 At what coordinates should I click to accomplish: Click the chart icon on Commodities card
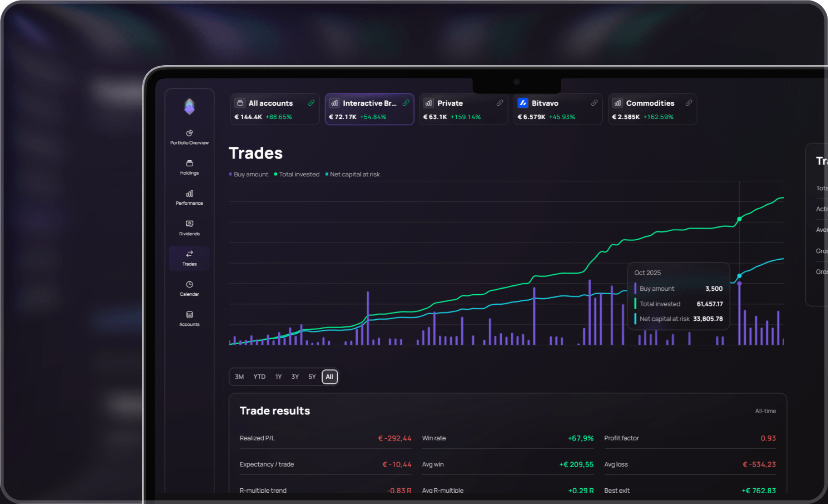617,103
